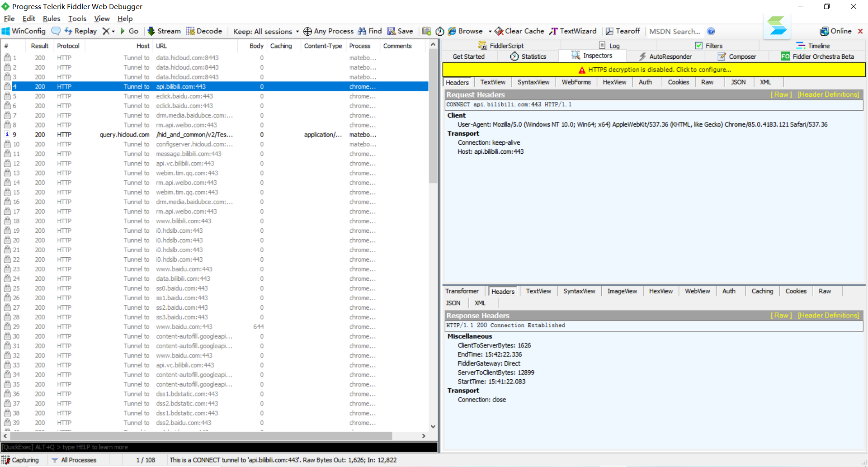Click the MSDN Search field

click(x=675, y=31)
